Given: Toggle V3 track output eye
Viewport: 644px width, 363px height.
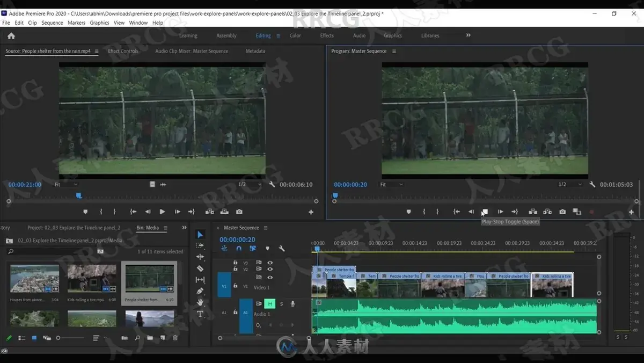Looking at the screenshot, I should click(270, 263).
